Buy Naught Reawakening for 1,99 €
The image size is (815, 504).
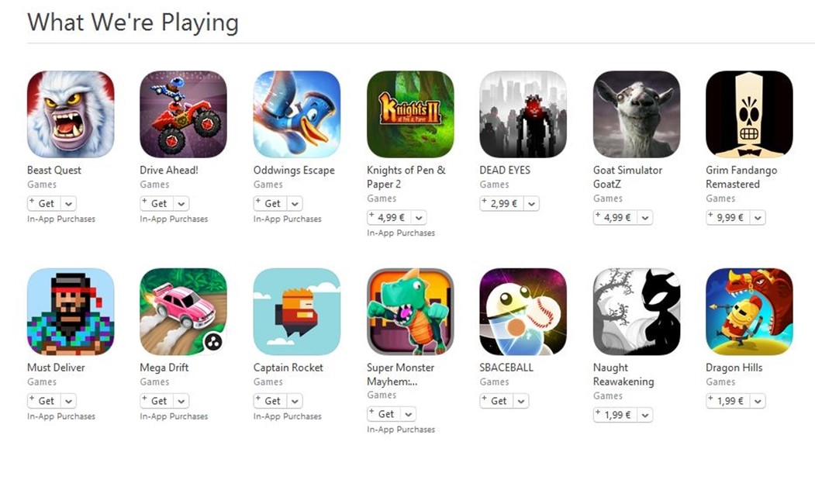(x=616, y=415)
